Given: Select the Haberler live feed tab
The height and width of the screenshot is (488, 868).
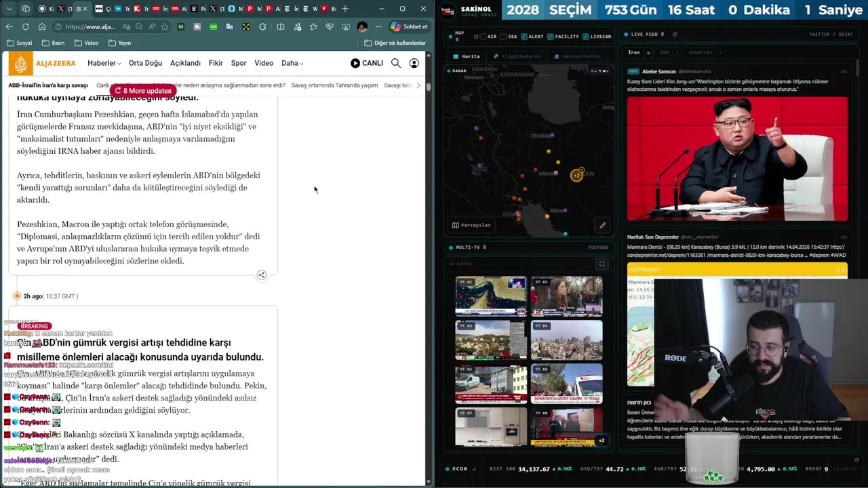Looking at the screenshot, I should 700,52.
